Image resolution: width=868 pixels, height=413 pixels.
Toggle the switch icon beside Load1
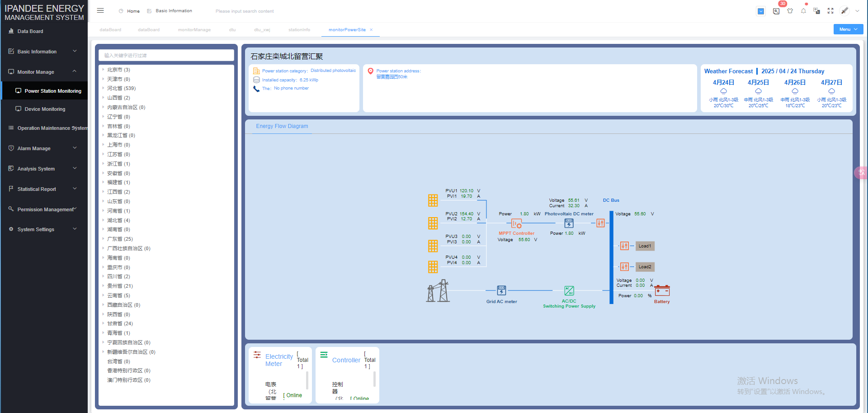pos(624,246)
